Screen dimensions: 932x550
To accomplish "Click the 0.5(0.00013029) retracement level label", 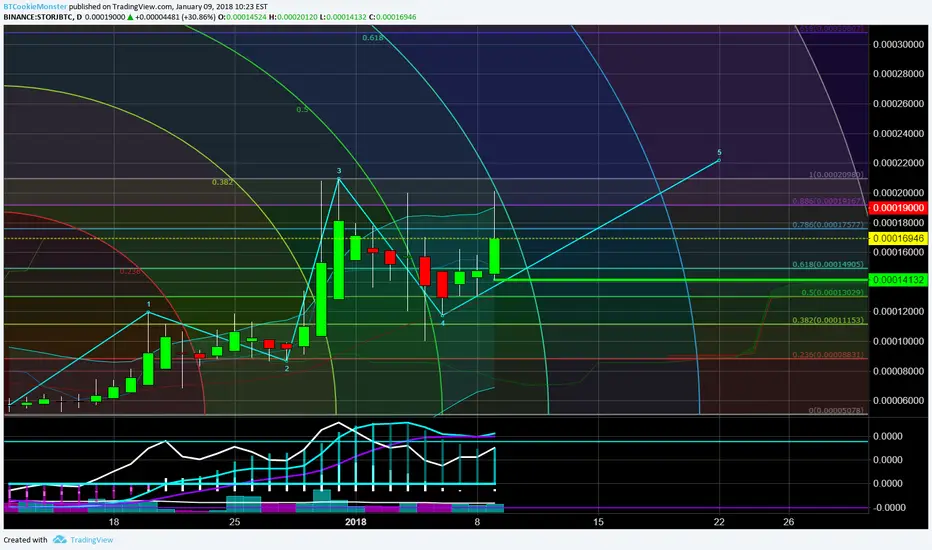I will 833,293.
